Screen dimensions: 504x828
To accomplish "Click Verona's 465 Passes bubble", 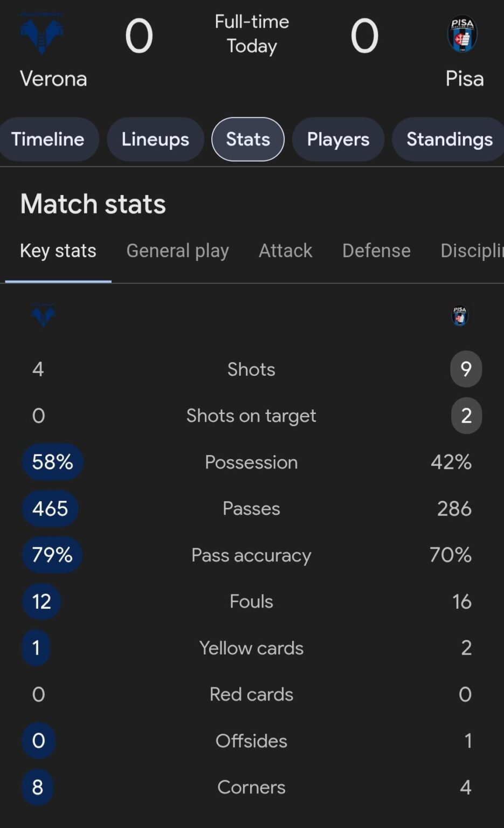I will tap(50, 508).
